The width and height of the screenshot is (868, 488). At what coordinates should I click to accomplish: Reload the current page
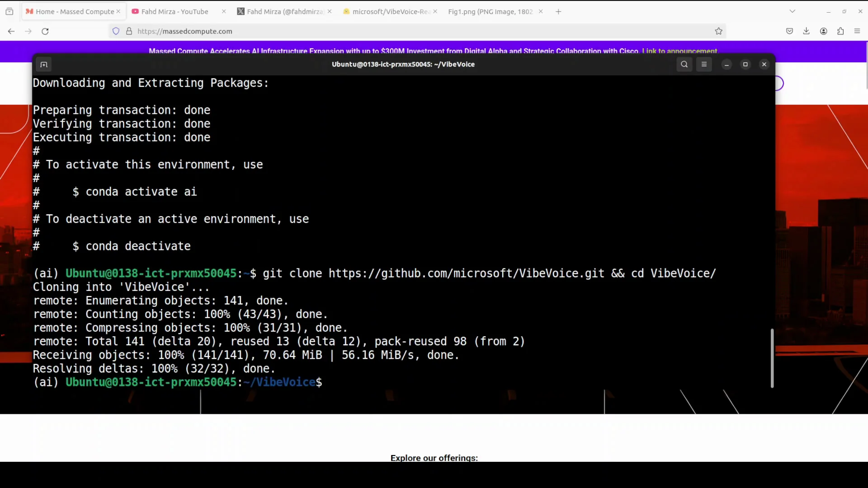45,31
